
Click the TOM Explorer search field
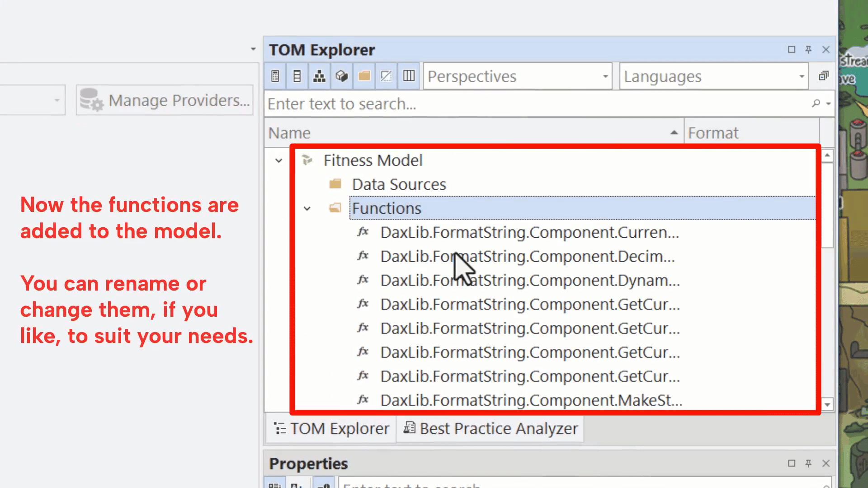pyautogui.click(x=538, y=104)
